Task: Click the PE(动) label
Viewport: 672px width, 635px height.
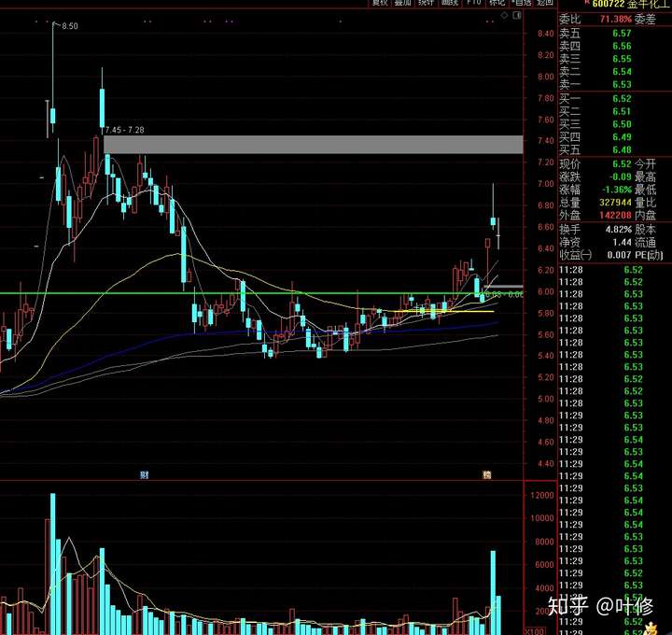Action: 649,255
